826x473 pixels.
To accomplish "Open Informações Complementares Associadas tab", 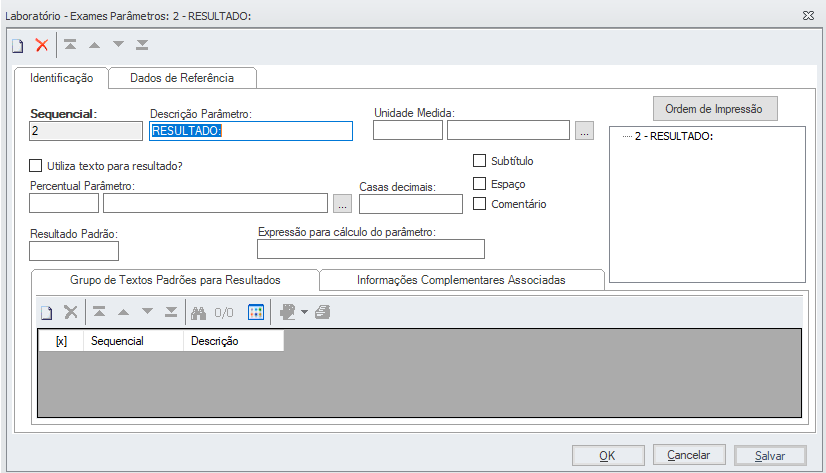I will pyautogui.click(x=461, y=280).
